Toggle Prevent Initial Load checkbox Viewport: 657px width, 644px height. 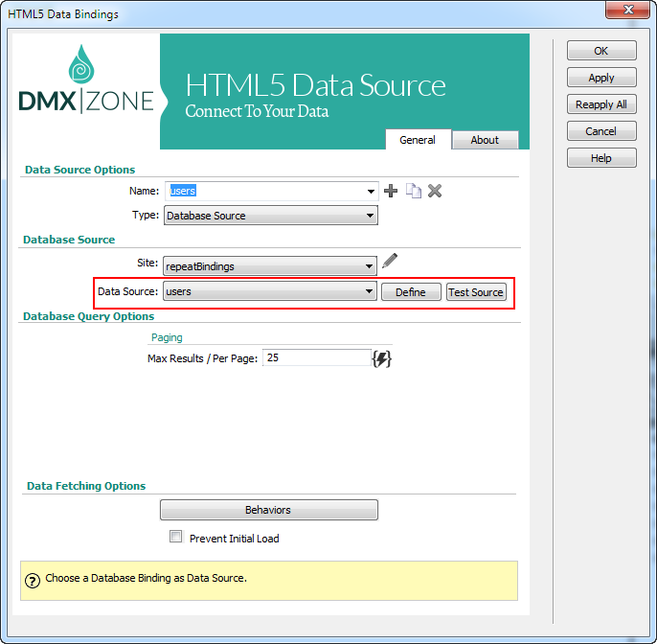tap(175, 537)
